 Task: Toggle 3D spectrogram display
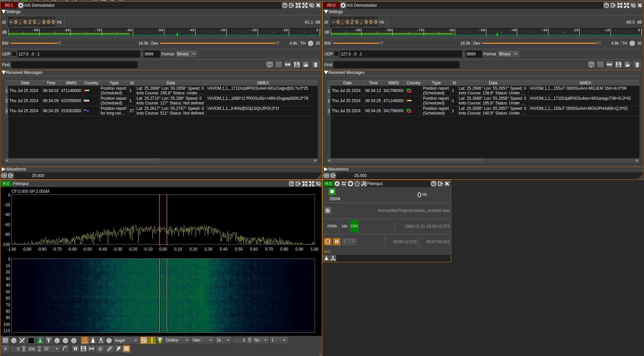tap(160, 340)
